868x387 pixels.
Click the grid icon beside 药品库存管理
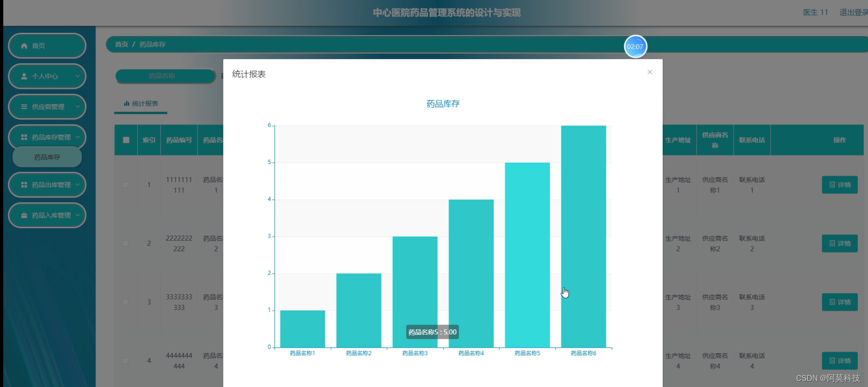click(x=24, y=137)
